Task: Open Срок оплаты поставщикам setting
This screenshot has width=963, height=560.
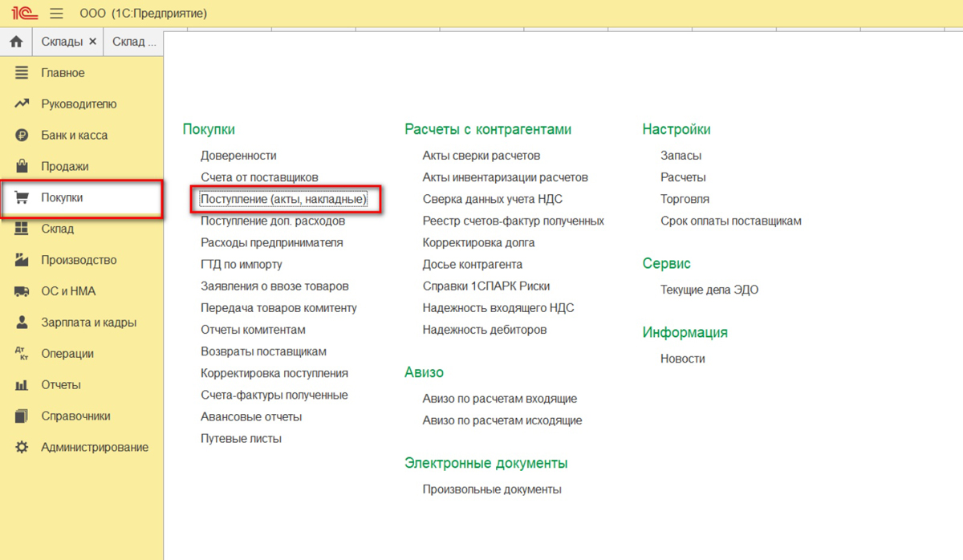Action: coord(730,221)
